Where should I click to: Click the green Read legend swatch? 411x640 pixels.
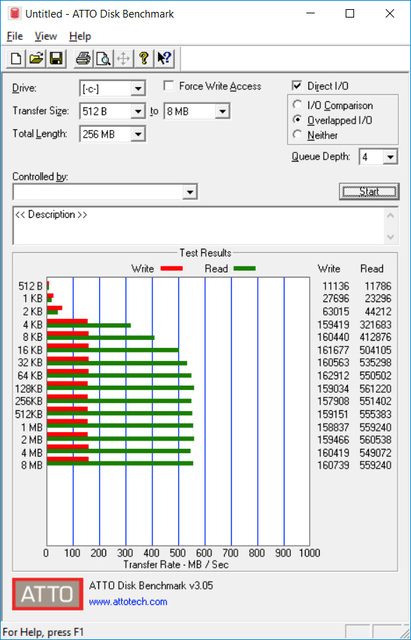pos(244,269)
